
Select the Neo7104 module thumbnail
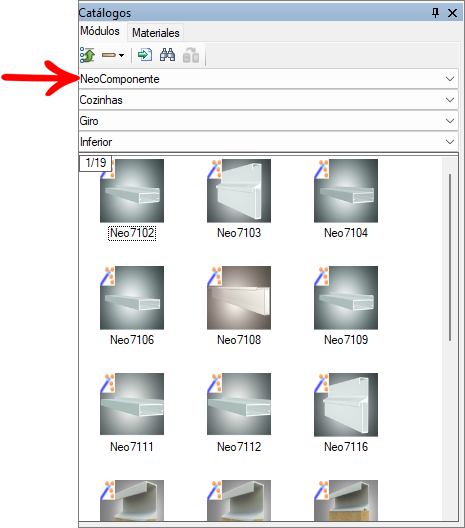click(346, 191)
